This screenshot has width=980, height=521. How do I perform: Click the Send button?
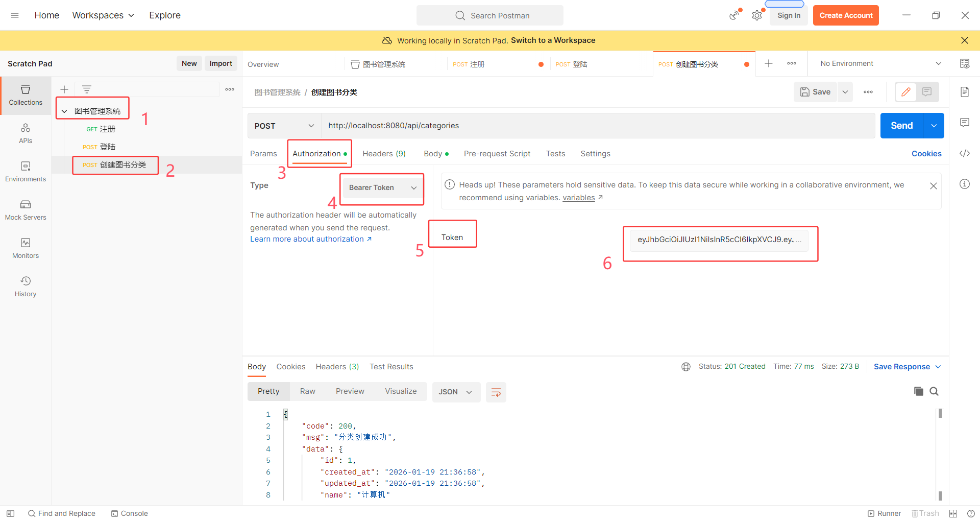902,126
